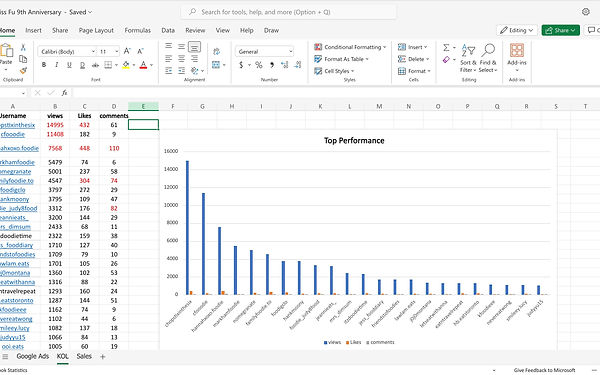The image size is (600, 375).
Task: Toggle Wrap Text icon
Action: click(x=216, y=52)
